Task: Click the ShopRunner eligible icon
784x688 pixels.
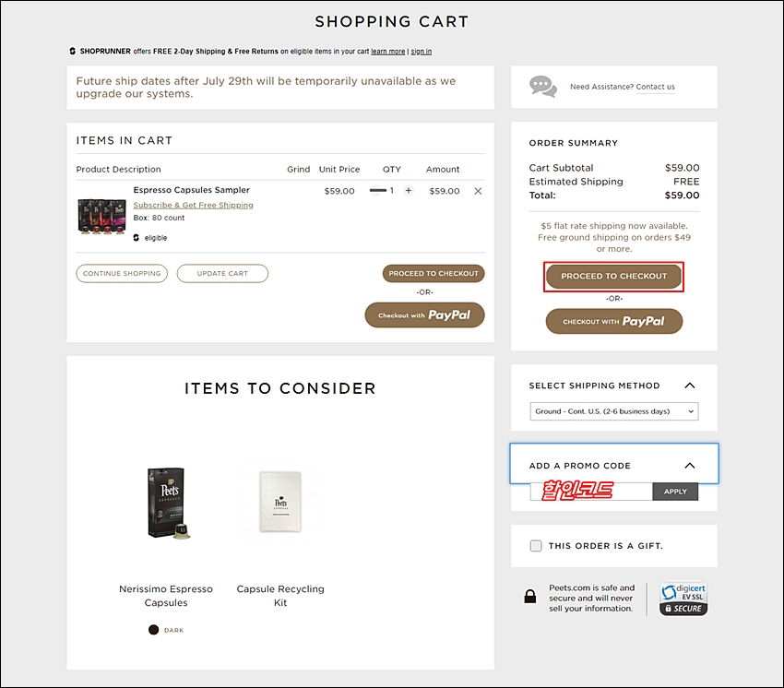Action: (x=137, y=238)
